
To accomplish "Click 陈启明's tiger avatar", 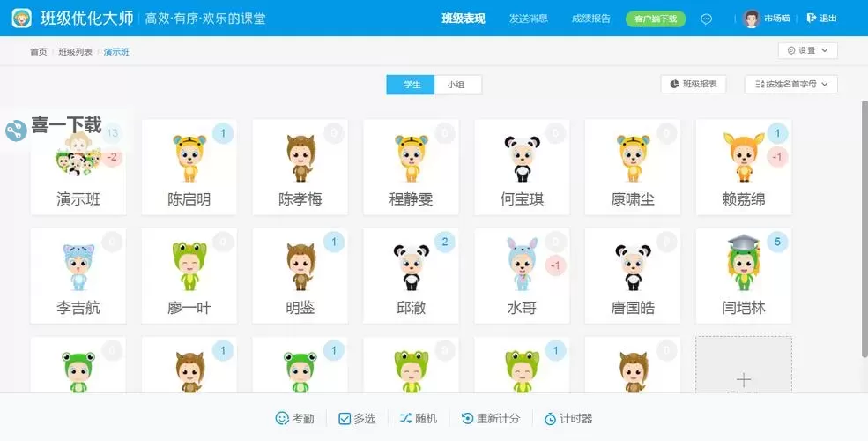I will [x=189, y=158].
